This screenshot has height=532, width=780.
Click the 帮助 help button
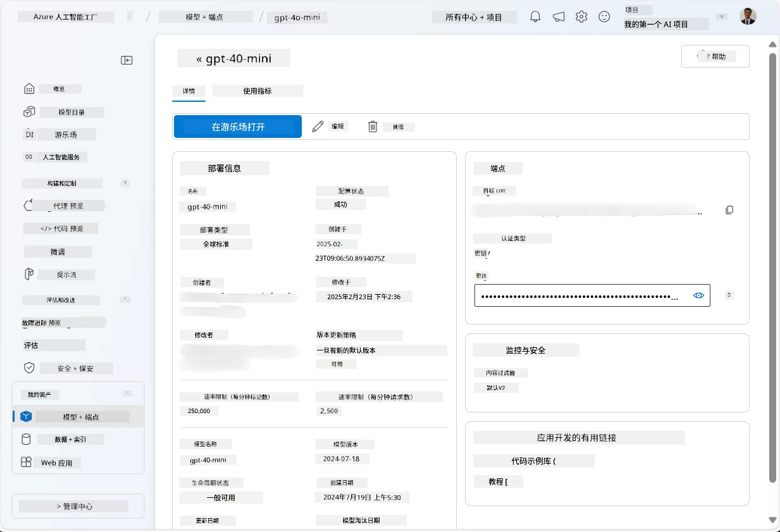[x=715, y=56]
